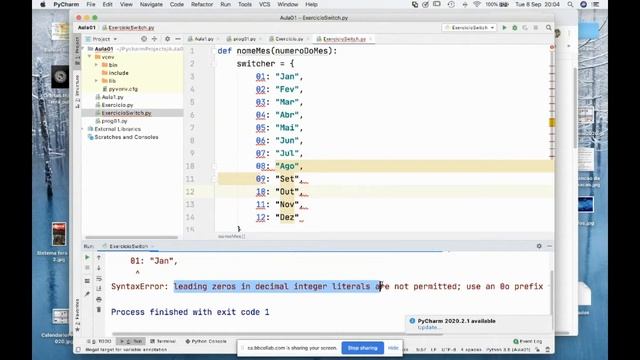Click the editor error indicator at top right

tap(552, 47)
